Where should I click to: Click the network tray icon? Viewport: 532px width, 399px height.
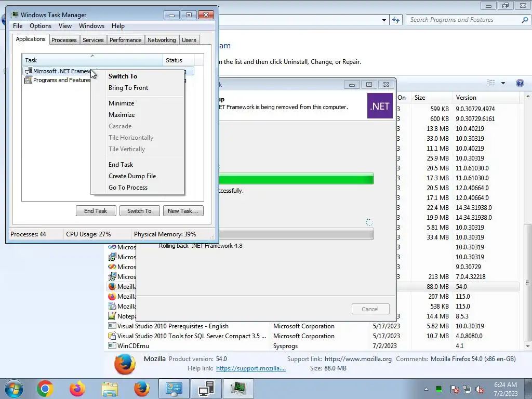[467, 389]
